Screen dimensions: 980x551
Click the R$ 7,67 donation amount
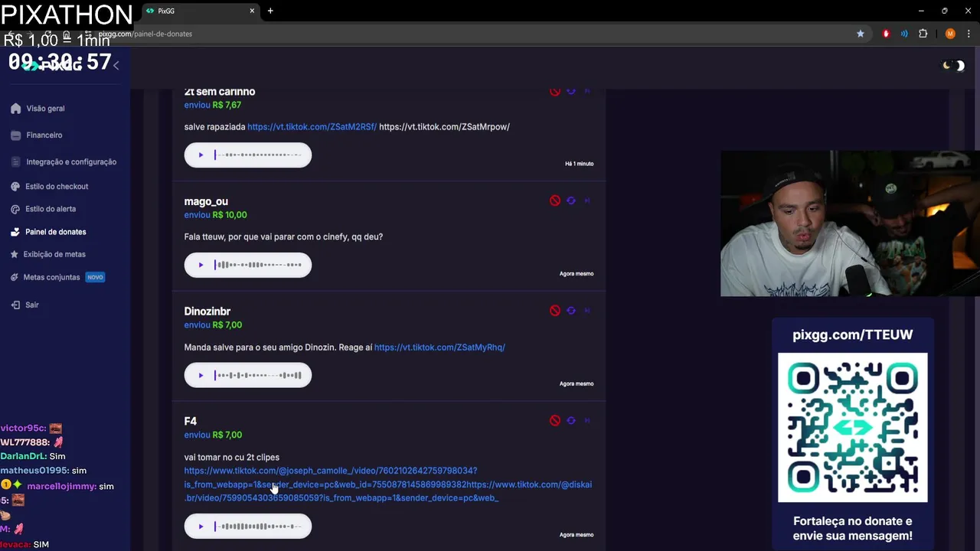[227, 105]
